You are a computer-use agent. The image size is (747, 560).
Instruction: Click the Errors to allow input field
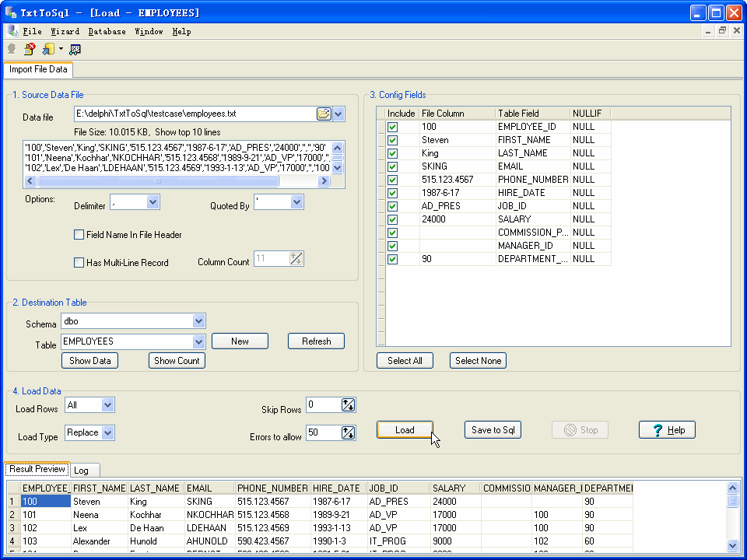(324, 433)
